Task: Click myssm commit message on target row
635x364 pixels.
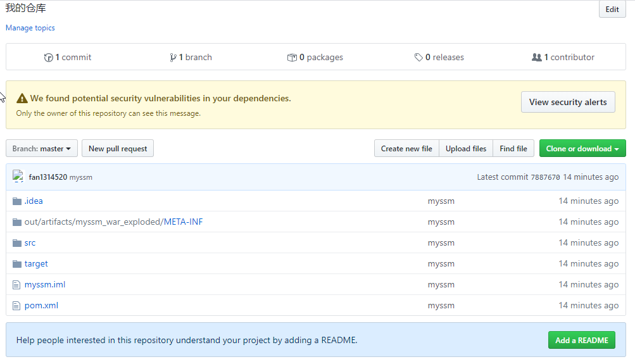Action: [x=441, y=264]
